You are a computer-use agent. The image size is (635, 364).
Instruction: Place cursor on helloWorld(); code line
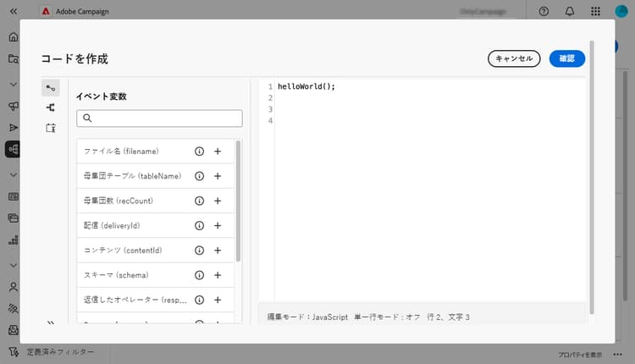306,86
